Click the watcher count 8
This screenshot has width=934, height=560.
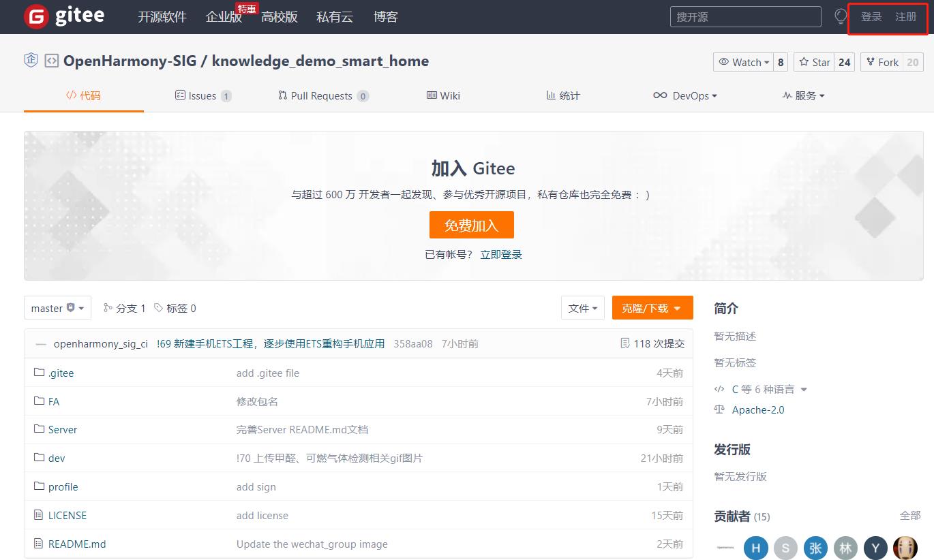click(781, 62)
